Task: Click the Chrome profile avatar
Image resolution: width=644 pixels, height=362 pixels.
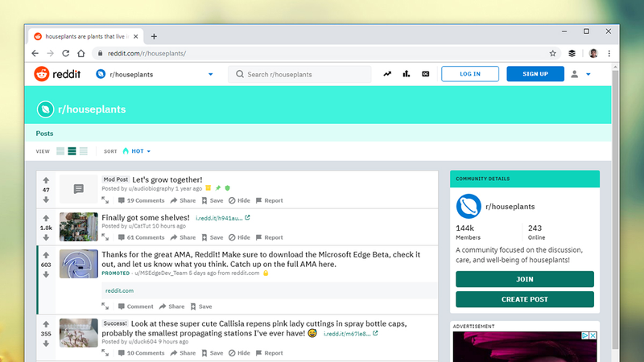Action: pos(593,53)
